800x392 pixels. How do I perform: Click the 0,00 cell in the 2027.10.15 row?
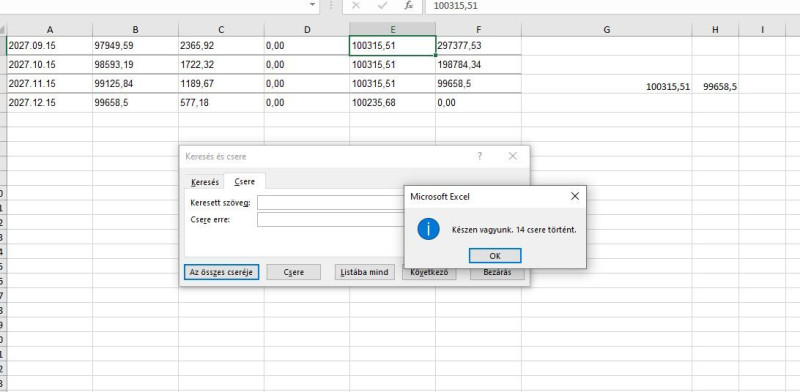tap(307, 65)
